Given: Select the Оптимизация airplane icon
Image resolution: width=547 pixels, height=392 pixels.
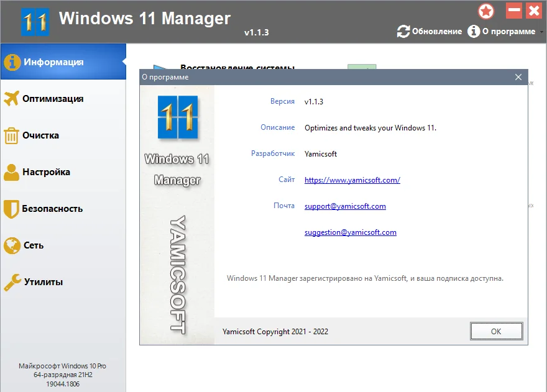Looking at the screenshot, I should click(x=12, y=98).
